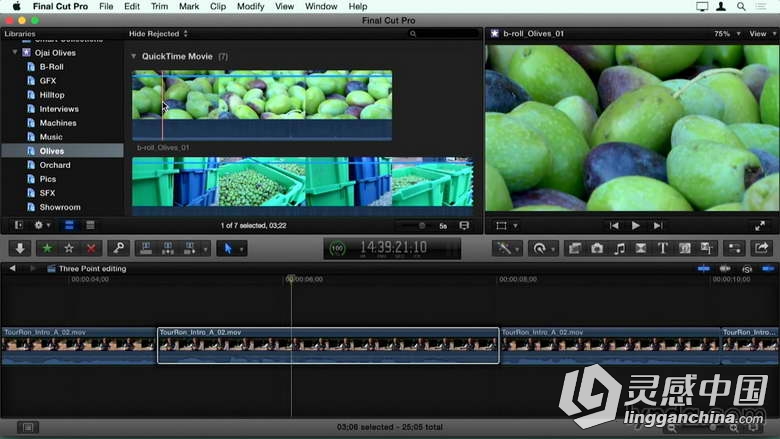
Task: Show the Transitions browser
Action: [x=641, y=248]
